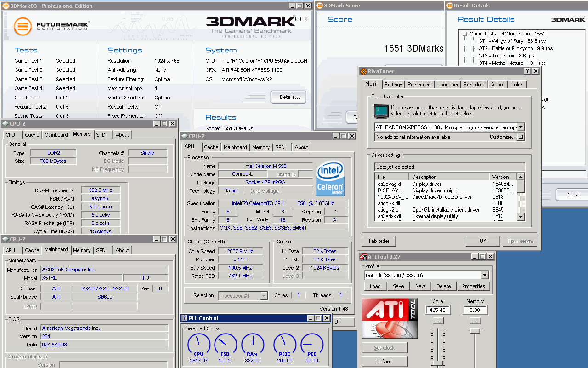Click the monitor icon in RivaTuner Target adapter
588x368 pixels.
(x=381, y=111)
